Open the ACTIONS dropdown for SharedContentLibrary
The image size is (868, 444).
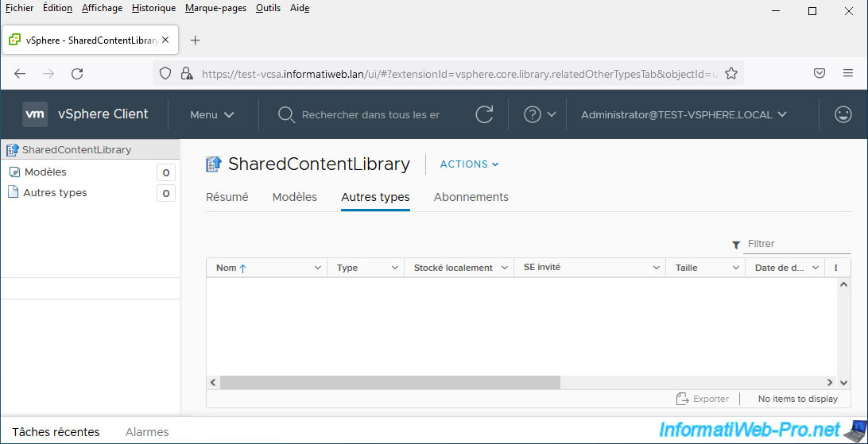click(x=469, y=164)
